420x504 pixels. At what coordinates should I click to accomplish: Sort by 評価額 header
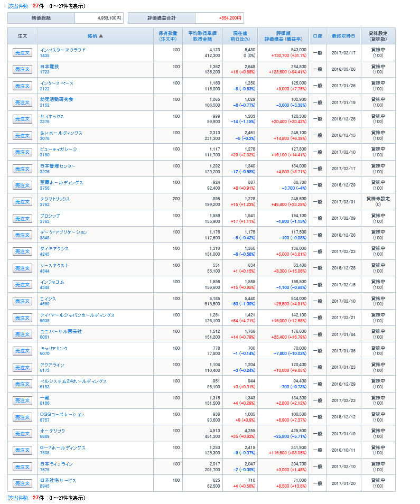tap(283, 33)
